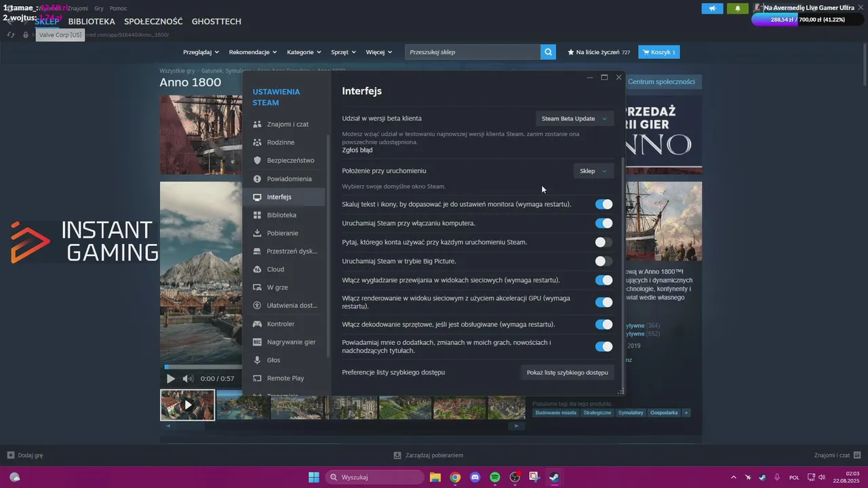
Task: Click announcements megaphone icon
Action: 712,8
